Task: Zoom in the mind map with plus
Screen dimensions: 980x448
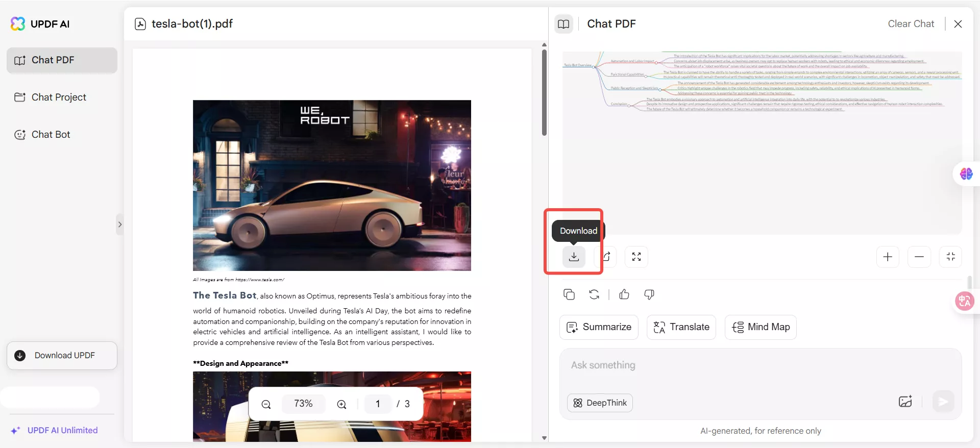Action: tap(888, 257)
